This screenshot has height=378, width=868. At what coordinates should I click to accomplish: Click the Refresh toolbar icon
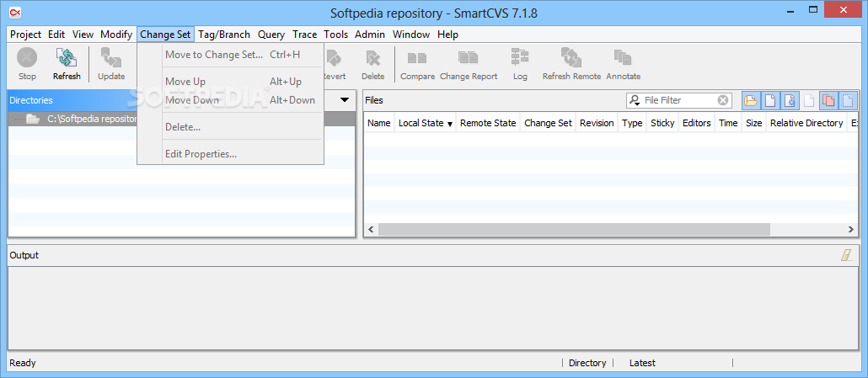(x=67, y=58)
